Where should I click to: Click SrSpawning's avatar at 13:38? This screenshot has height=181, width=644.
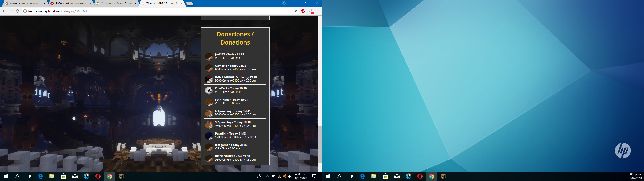pyautogui.click(x=209, y=124)
